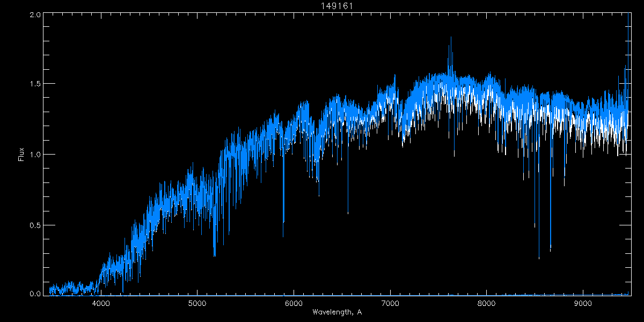Click the 9000 wavelength tick label
Image resolution: width=644 pixels, height=322 pixels.
[583, 303]
